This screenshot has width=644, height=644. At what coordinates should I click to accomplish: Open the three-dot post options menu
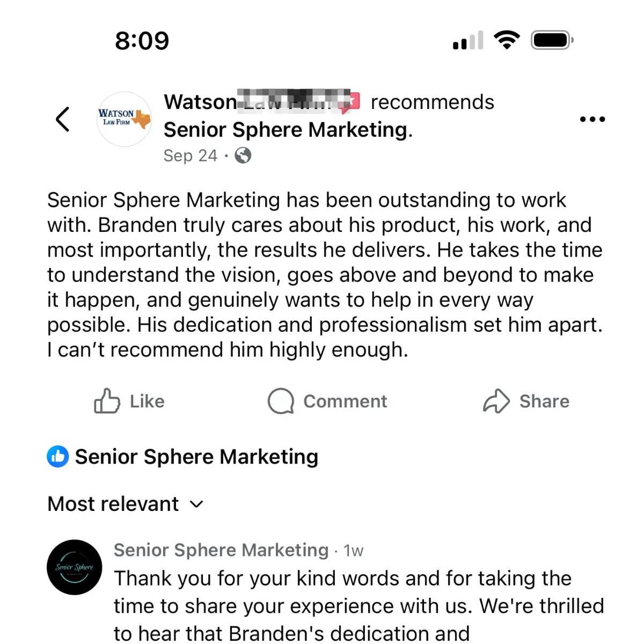[592, 119]
